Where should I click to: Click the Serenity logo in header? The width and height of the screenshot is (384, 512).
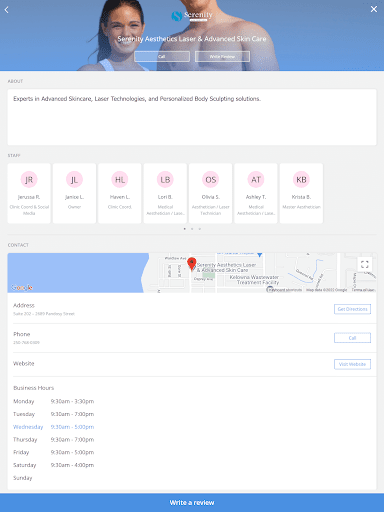click(192, 15)
